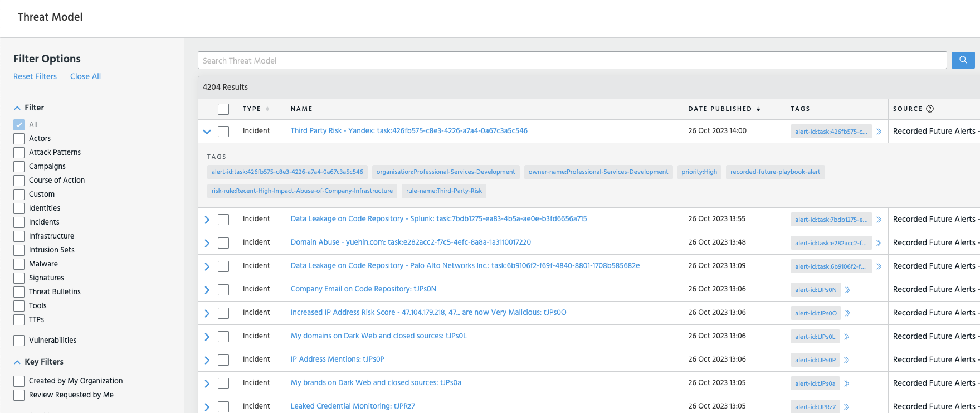
Task: Show more tags for Yandex incident row
Action: coord(879,132)
